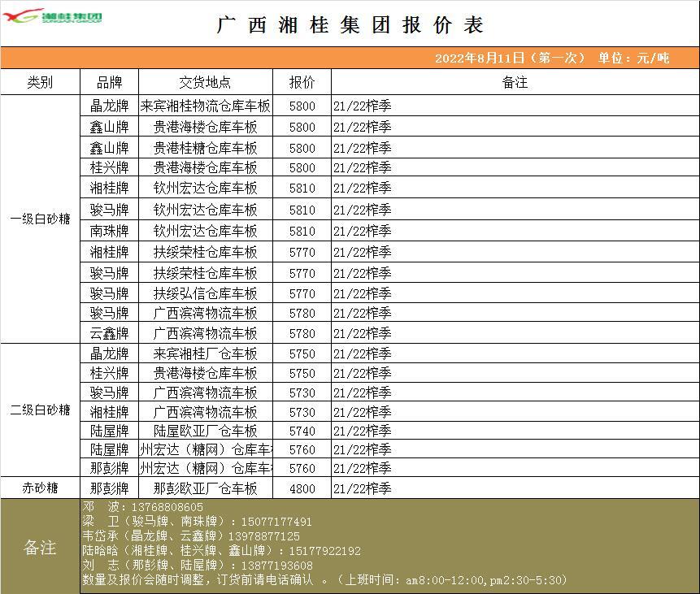Click the 一级白砂糖 category cell
The width and height of the screenshot is (700, 594).
point(40,219)
